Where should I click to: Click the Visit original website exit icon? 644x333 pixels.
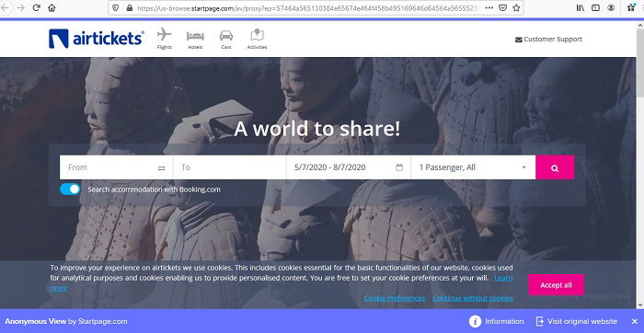coord(540,321)
